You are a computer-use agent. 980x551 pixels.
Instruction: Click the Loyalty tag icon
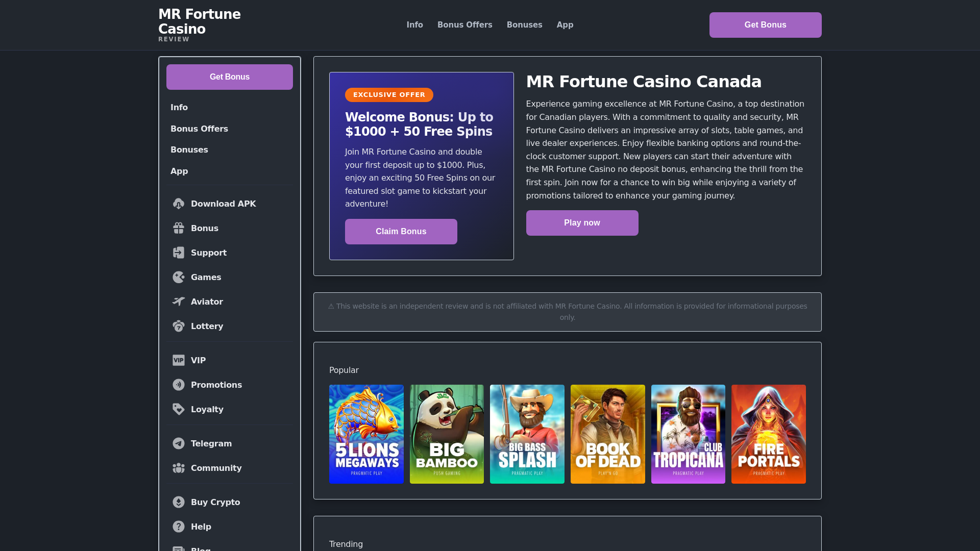[178, 410]
